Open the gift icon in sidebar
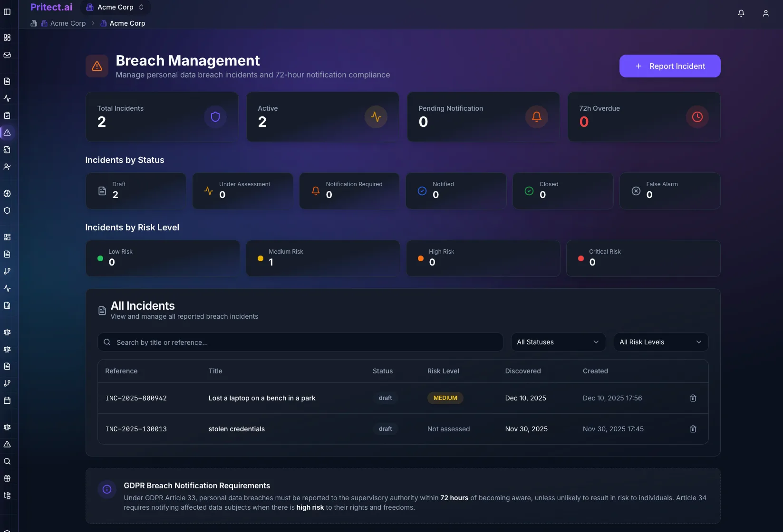 click(x=7, y=478)
